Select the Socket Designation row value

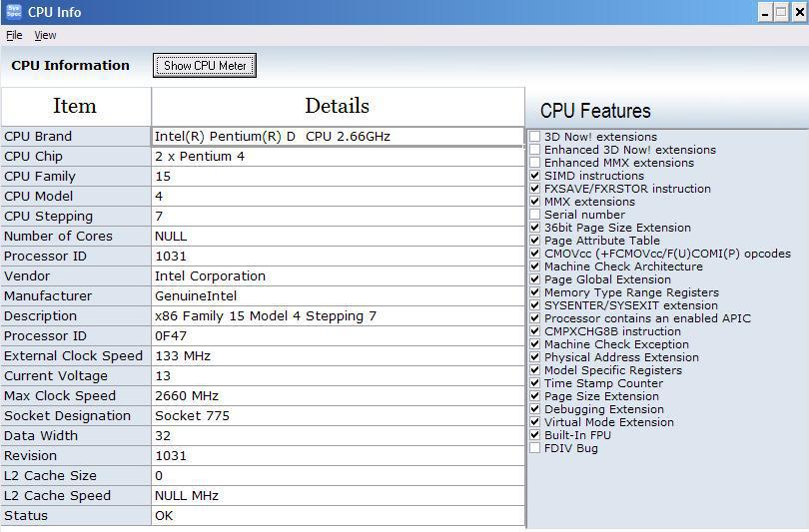(338, 416)
